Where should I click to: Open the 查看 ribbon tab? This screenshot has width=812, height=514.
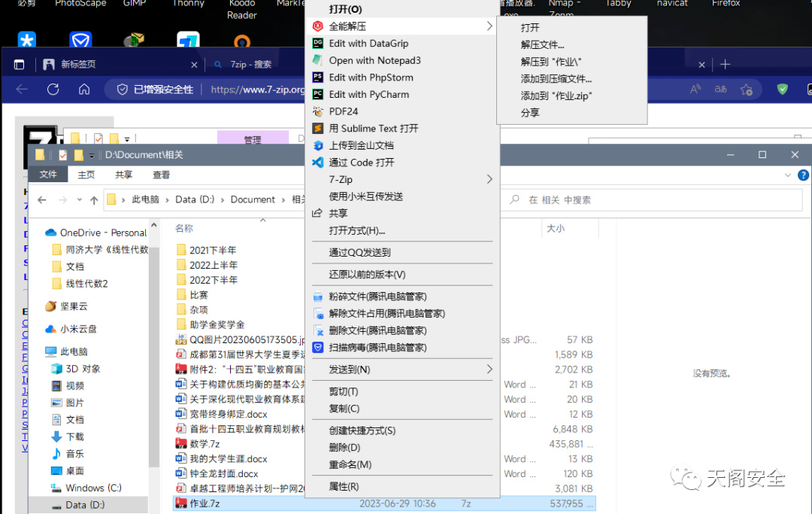pyautogui.click(x=161, y=175)
